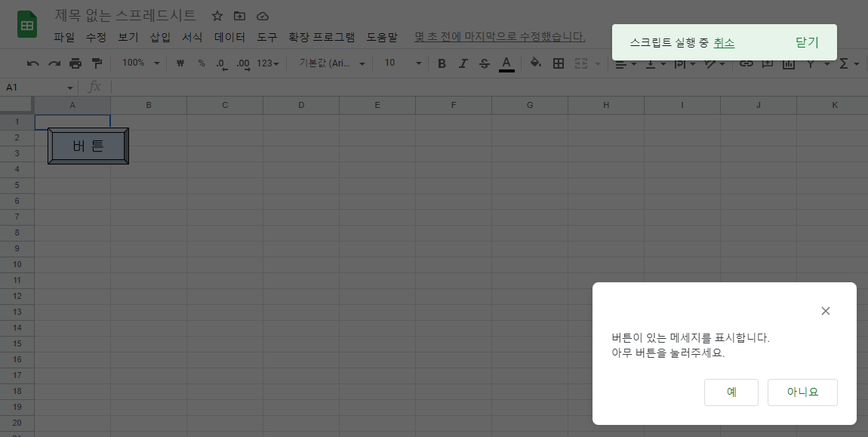Select the Paint format roller icon

click(x=97, y=63)
